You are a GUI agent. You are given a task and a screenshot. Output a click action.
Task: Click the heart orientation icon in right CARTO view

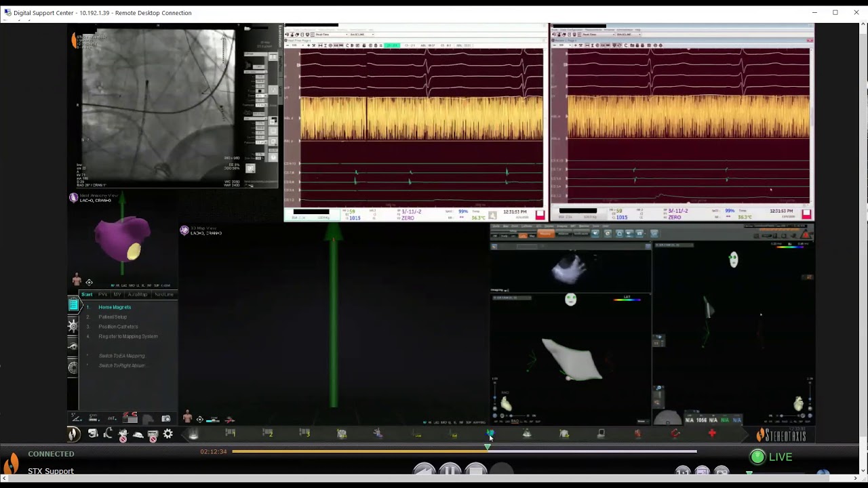tap(799, 405)
